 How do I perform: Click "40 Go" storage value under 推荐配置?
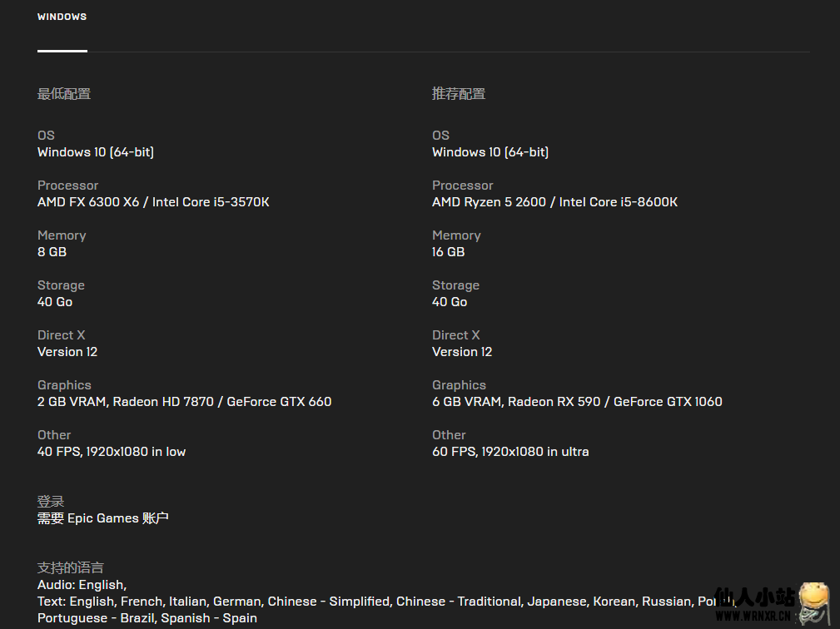450,302
